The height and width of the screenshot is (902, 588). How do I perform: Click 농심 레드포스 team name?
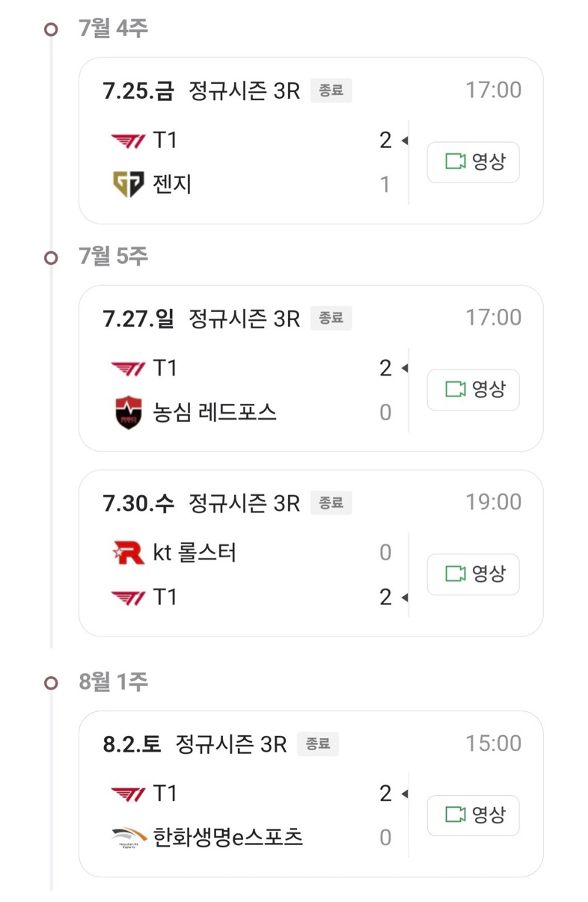point(215,413)
